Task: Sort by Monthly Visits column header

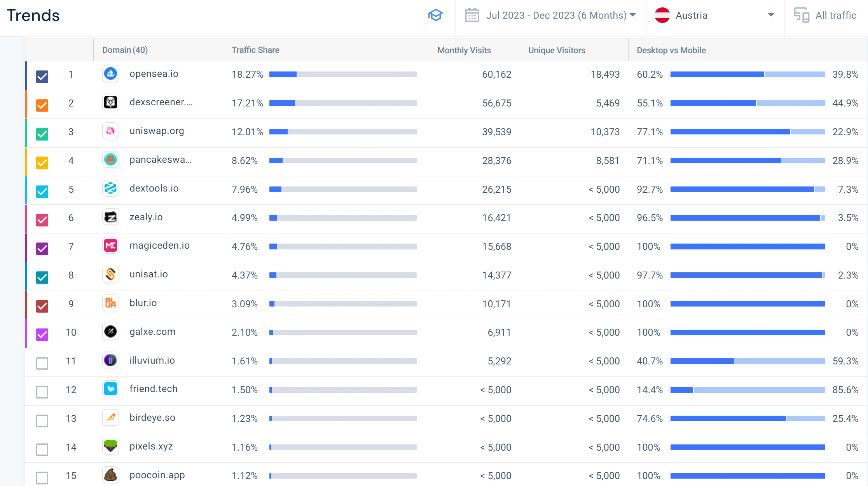Action: pos(464,51)
